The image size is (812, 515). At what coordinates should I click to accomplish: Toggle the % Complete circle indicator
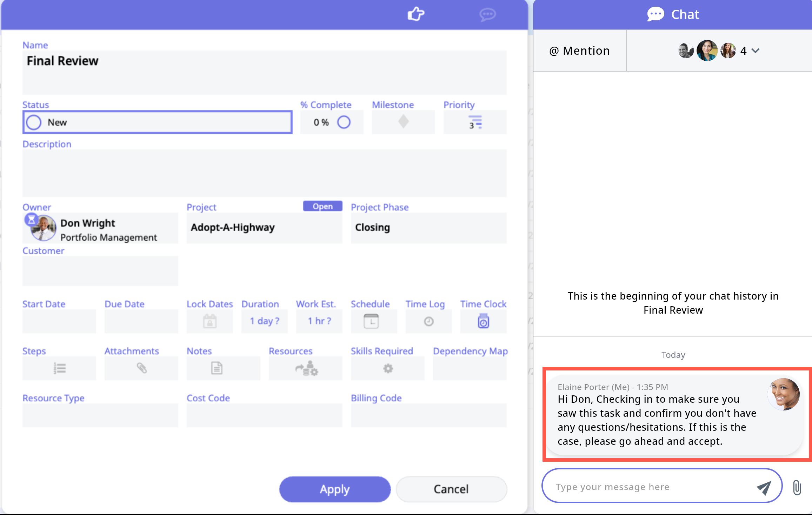344,122
